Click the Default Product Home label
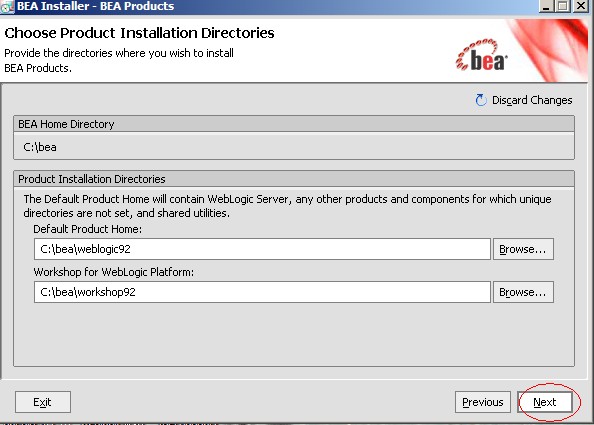The height and width of the screenshot is (425, 594). [x=88, y=229]
